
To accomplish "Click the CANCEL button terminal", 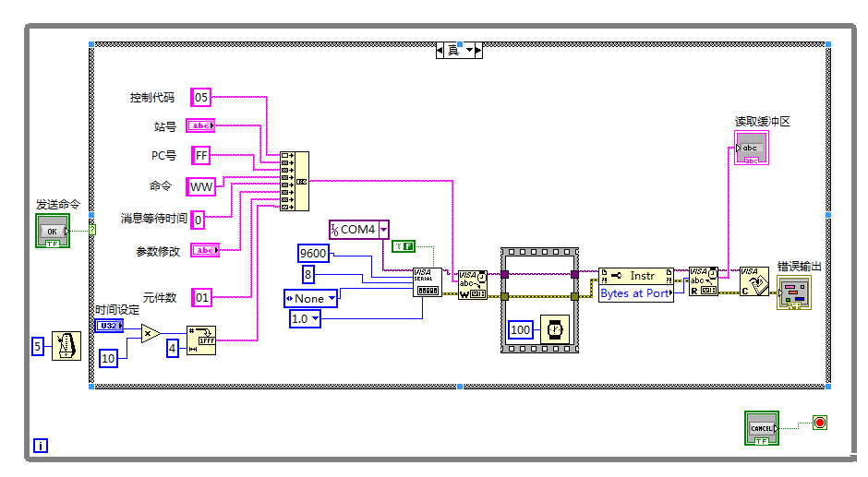I will [x=762, y=429].
